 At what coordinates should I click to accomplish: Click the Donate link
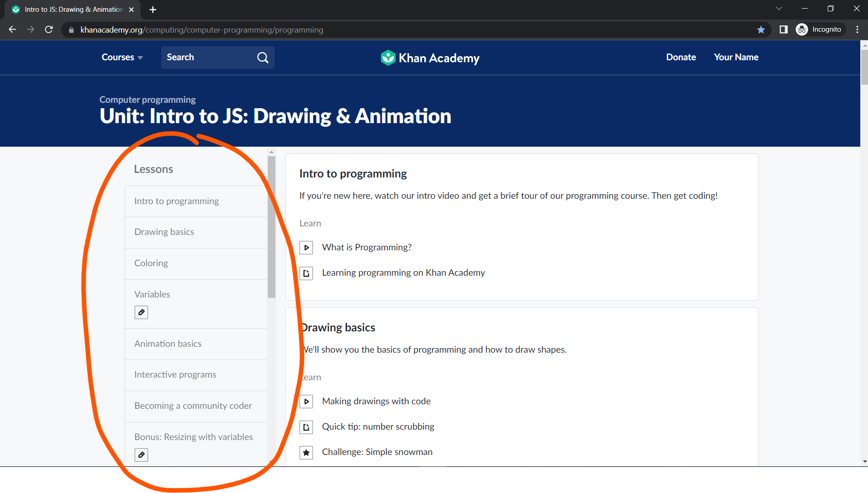click(681, 57)
